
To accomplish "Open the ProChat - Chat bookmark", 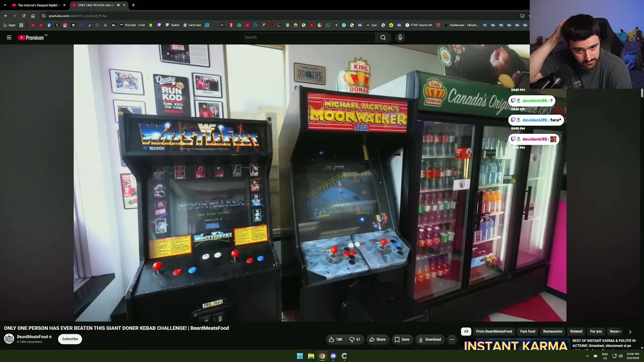I will click(132, 25).
